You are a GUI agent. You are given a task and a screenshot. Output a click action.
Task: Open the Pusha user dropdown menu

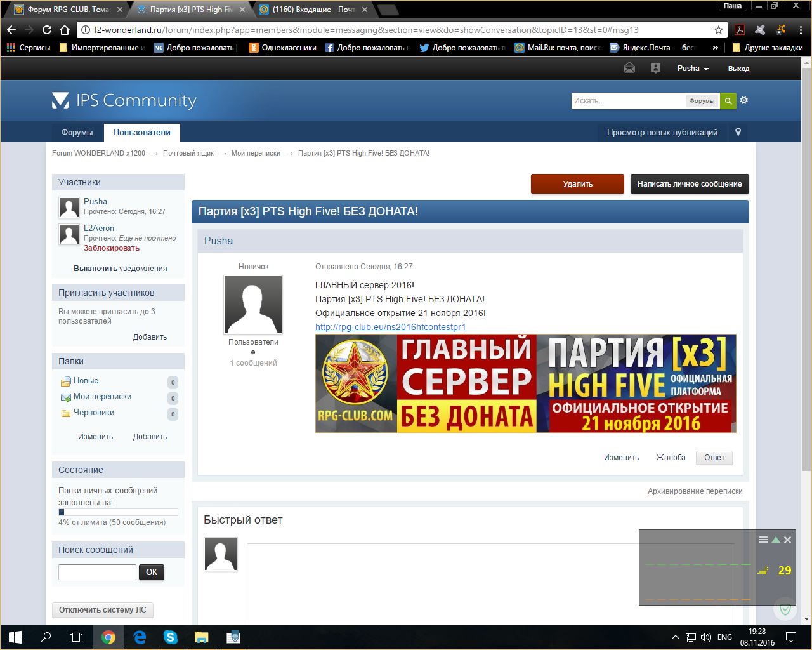pos(693,68)
